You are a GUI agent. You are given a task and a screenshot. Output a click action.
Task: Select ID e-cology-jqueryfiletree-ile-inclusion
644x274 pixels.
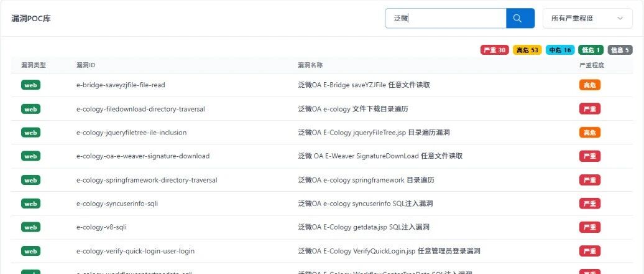(x=131, y=133)
